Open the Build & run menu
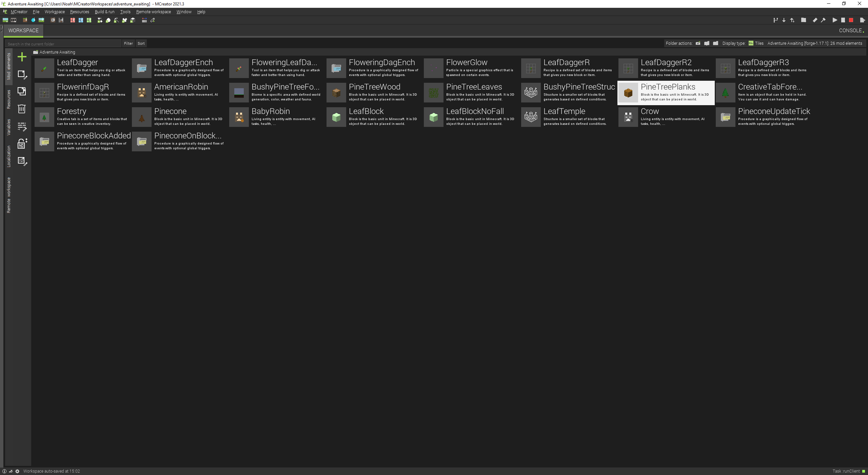The width and height of the screenshot is (868, 475). tap(105, 12)
